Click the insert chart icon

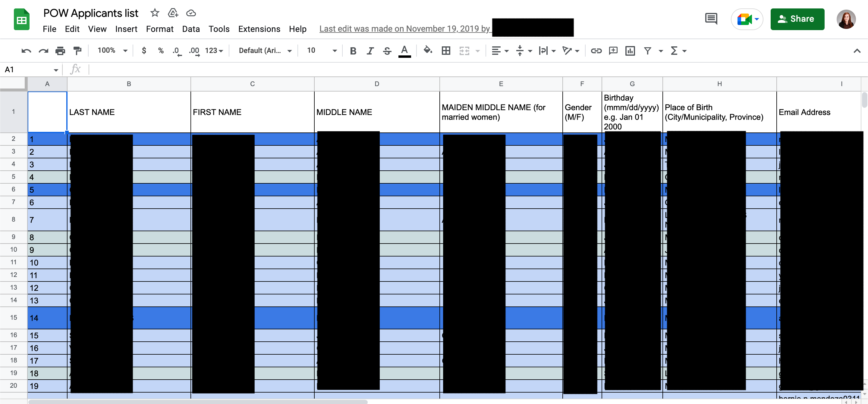(630, 51)
